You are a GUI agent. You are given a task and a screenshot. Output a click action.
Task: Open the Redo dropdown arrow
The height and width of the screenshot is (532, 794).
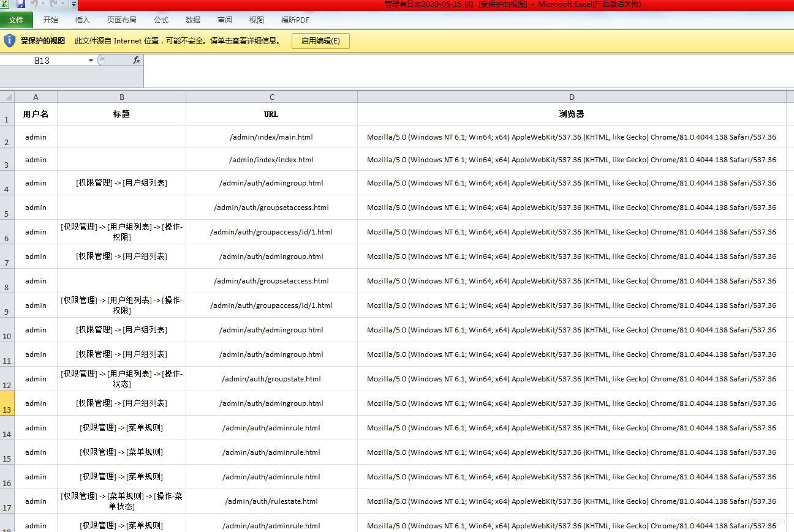click(x=62, y=4)
